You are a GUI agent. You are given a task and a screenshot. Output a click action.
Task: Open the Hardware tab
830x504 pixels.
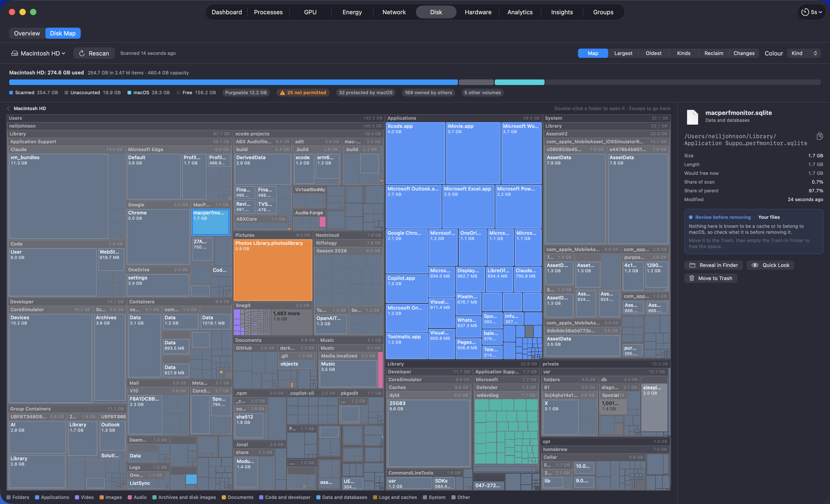[478, 12]
